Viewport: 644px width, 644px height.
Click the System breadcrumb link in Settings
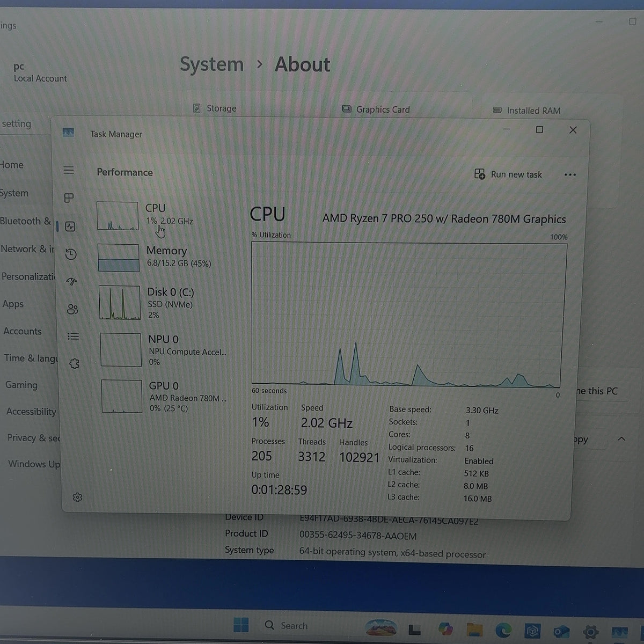click(211, 64)
